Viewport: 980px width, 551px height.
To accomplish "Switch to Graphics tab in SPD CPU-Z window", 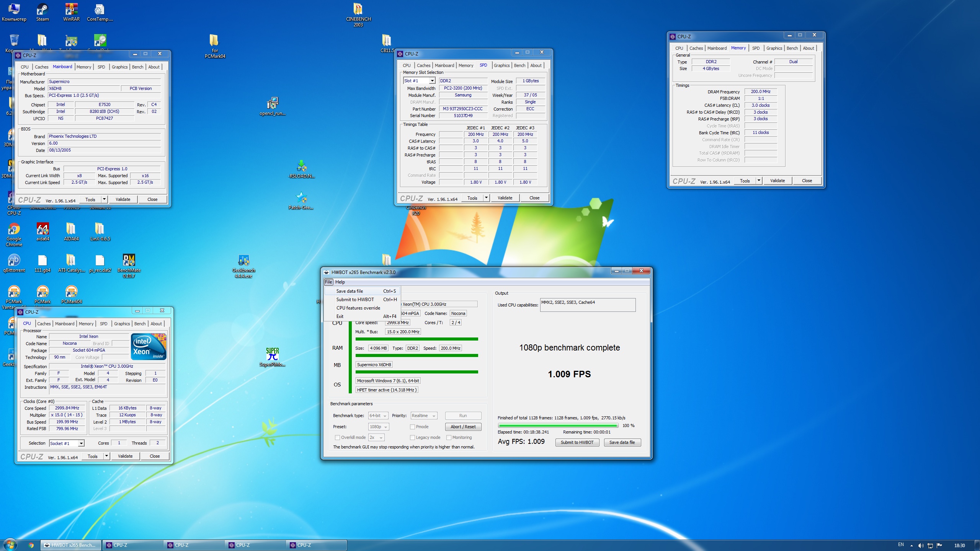I will click(501, 65).
